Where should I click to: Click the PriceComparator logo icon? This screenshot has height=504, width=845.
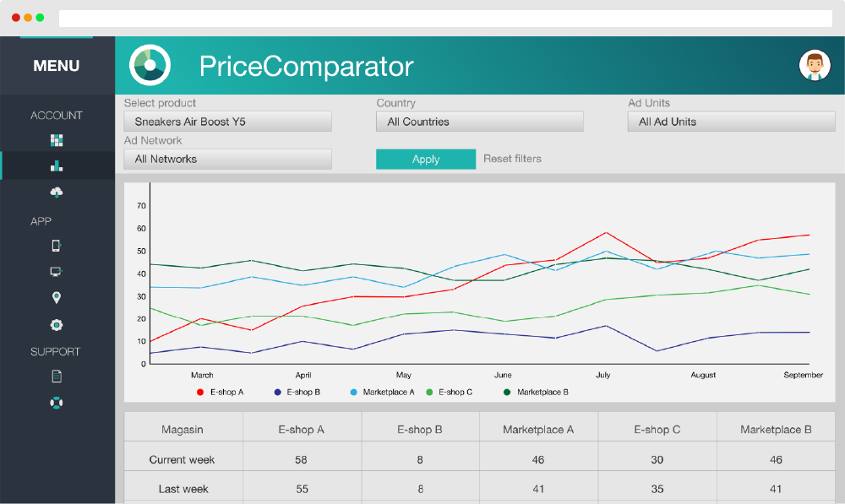pos(150,64)
